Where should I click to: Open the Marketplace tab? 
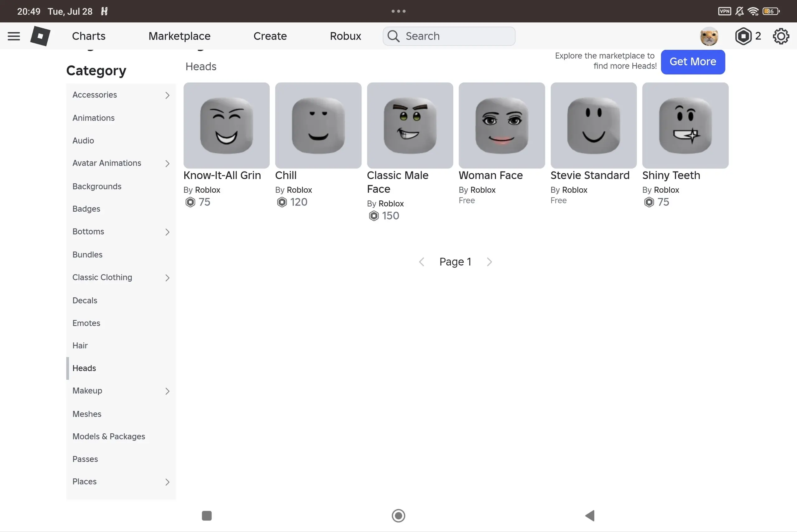pyautogui.click(x=180, y=36)
